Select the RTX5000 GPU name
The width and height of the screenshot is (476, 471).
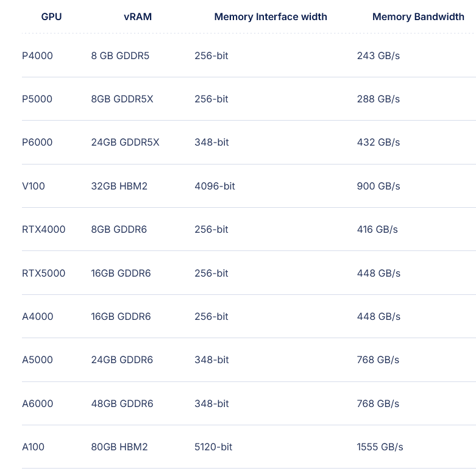[x=43, y=273]
